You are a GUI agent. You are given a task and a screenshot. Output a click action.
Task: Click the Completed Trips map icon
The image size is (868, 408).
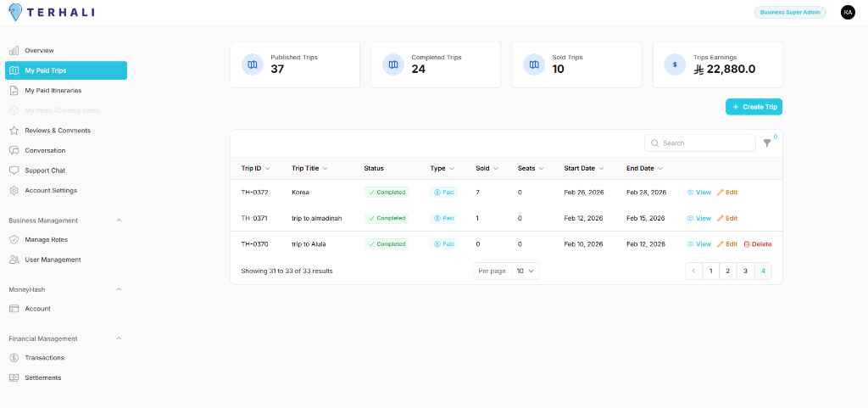click(x=392, y=64)
